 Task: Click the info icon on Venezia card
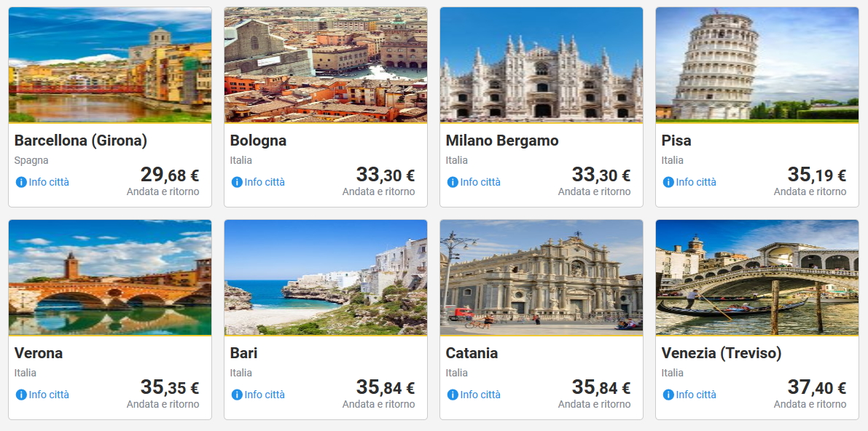coord(668,395)
